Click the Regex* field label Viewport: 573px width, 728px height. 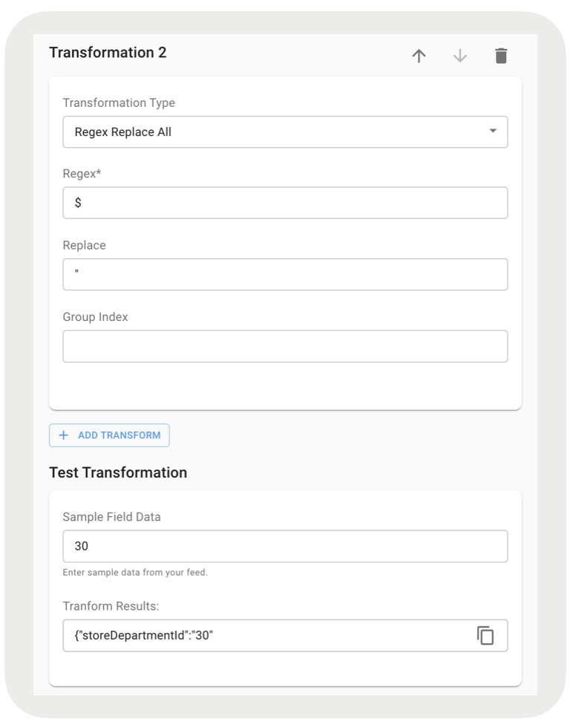coord(82,174)
